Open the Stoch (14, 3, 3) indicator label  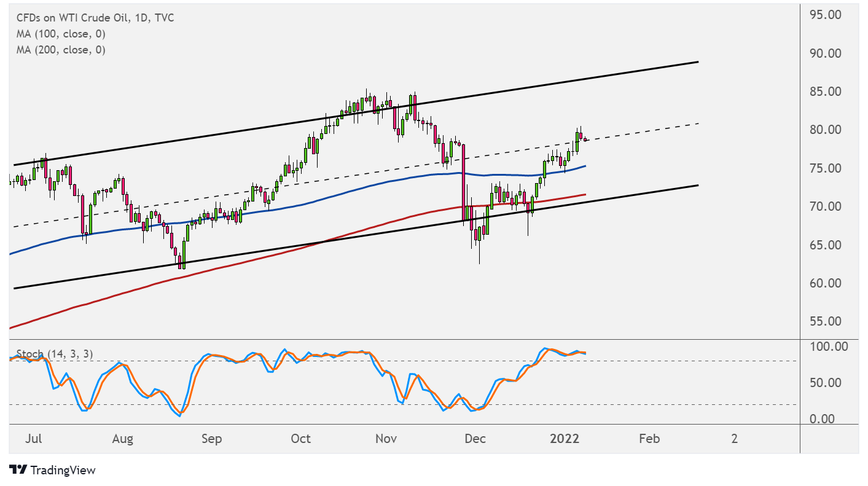55,354
